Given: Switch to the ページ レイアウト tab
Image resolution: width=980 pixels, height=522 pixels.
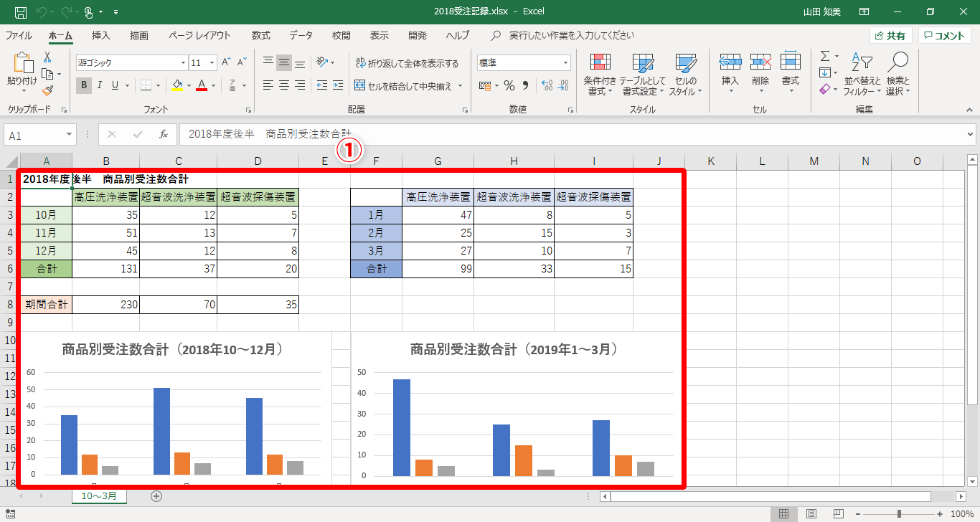Looking at the screenshot, I should (199, 35).
